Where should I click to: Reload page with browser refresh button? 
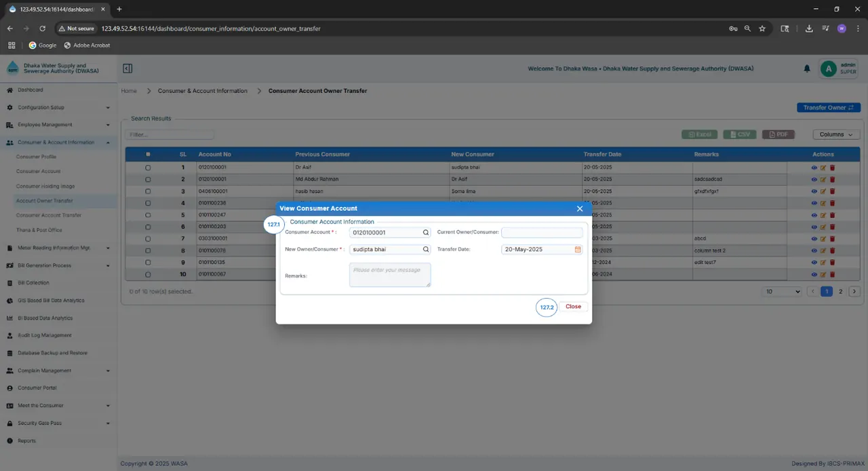point(42,29)
